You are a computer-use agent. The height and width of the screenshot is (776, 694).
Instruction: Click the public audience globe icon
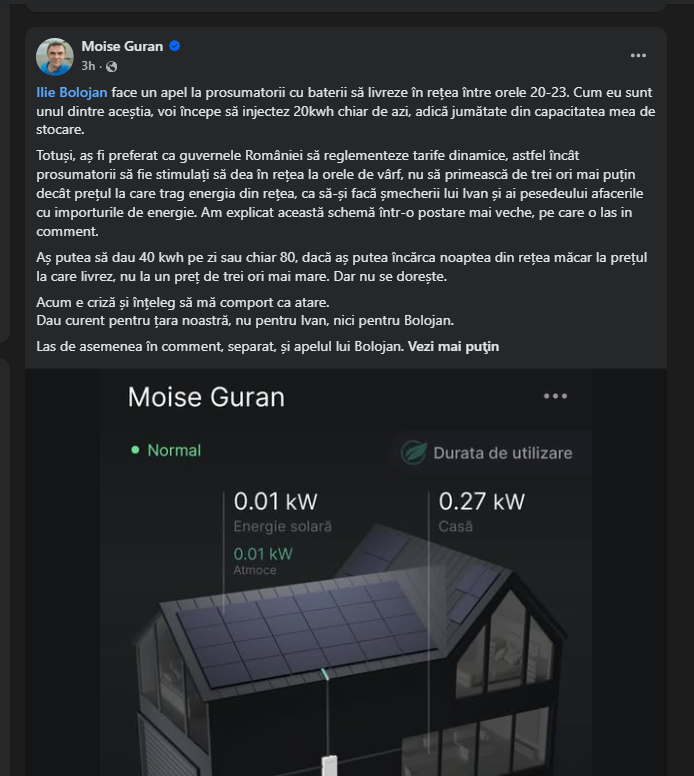tap(111, 66)
